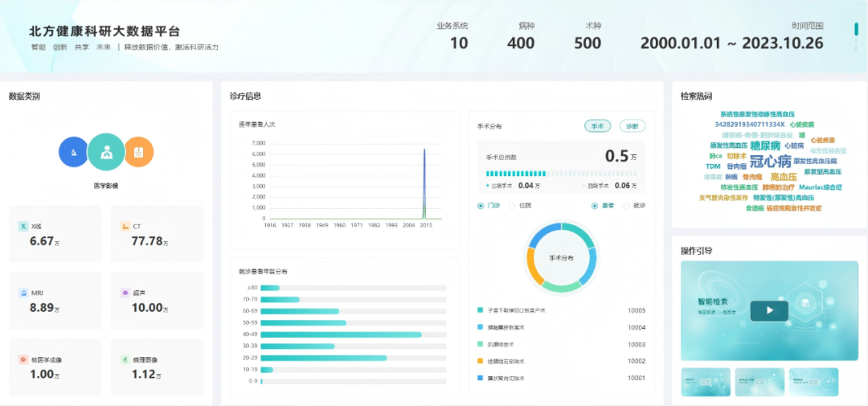
Task: Click the 核医学成像 card icon
Action: tap(23, 359)
